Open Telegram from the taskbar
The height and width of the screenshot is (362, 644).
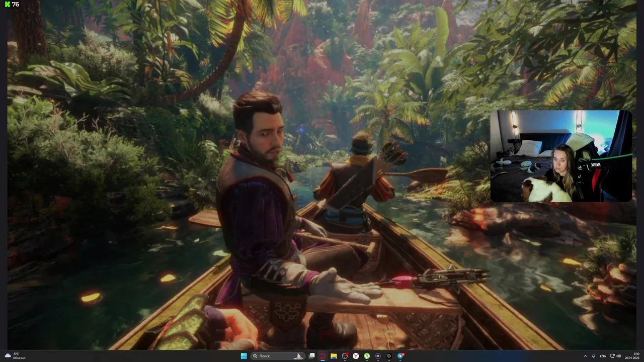400,356
